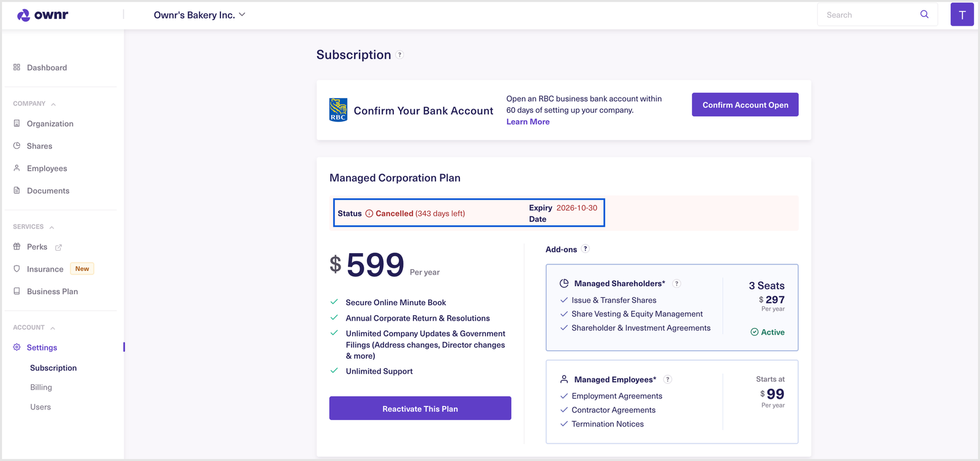Click the ownr logo icon
The image size is (980, 461).
[23, 15]
